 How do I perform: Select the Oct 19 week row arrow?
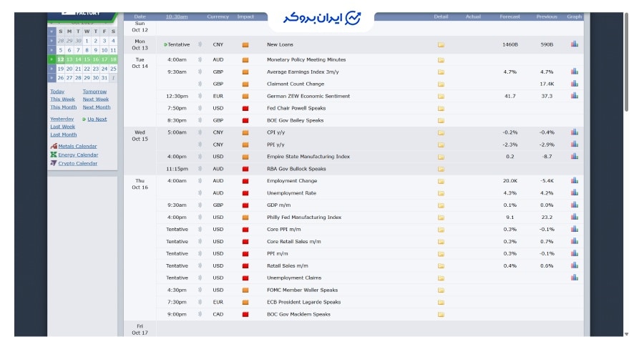coord(52,69)
